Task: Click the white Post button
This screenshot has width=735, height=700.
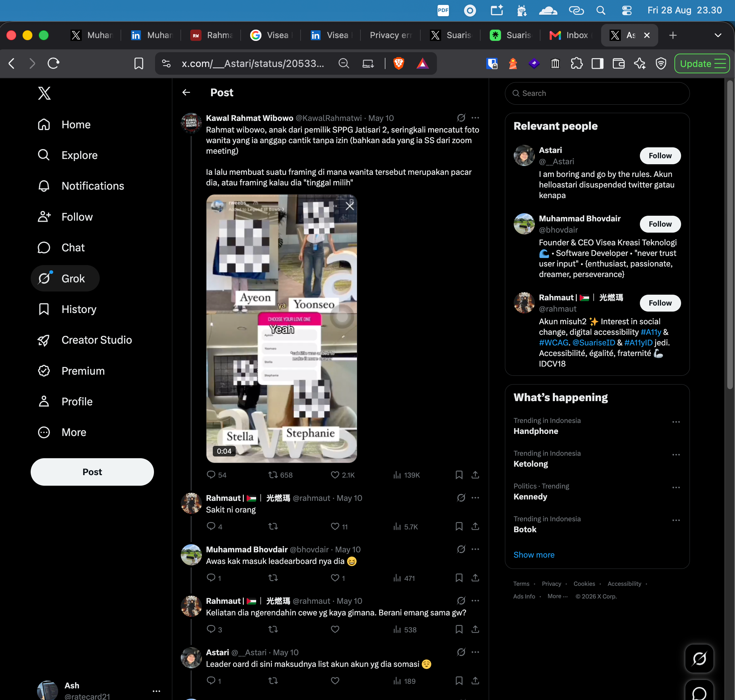Action: 92,472
